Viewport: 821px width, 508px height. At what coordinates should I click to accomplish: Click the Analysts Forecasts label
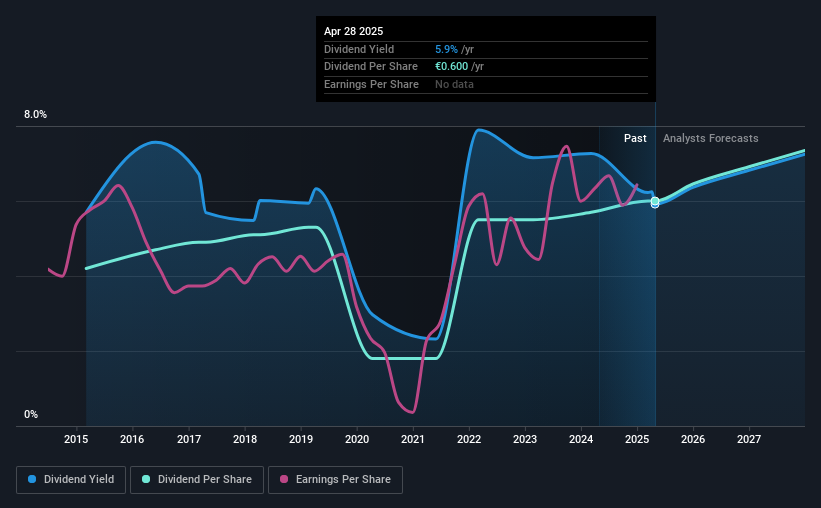pos(711,138)
